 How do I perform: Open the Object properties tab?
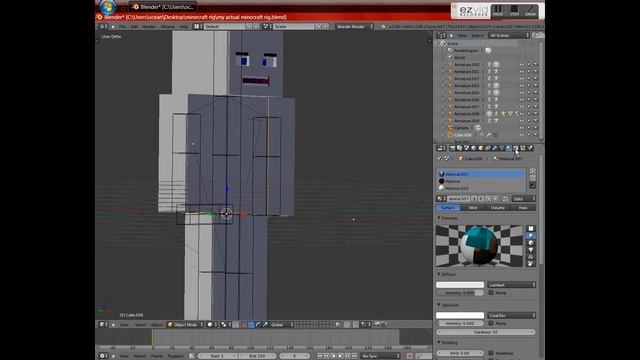(480, 148)
